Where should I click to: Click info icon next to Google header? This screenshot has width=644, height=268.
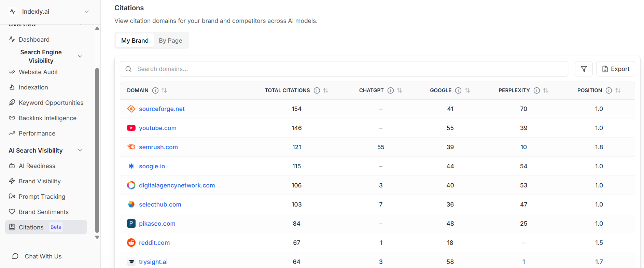pyautogui.click(x=458, y=90)
